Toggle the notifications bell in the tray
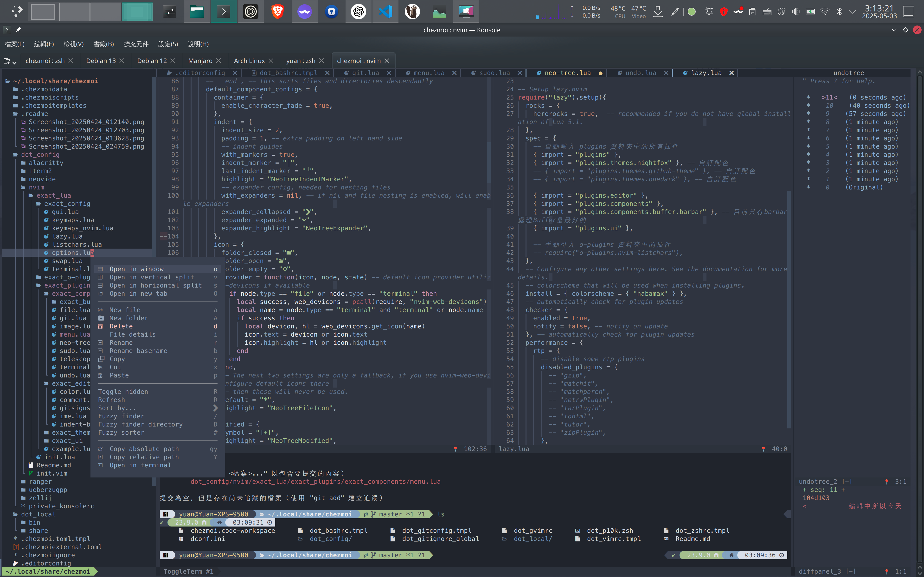 click(709, 12)
